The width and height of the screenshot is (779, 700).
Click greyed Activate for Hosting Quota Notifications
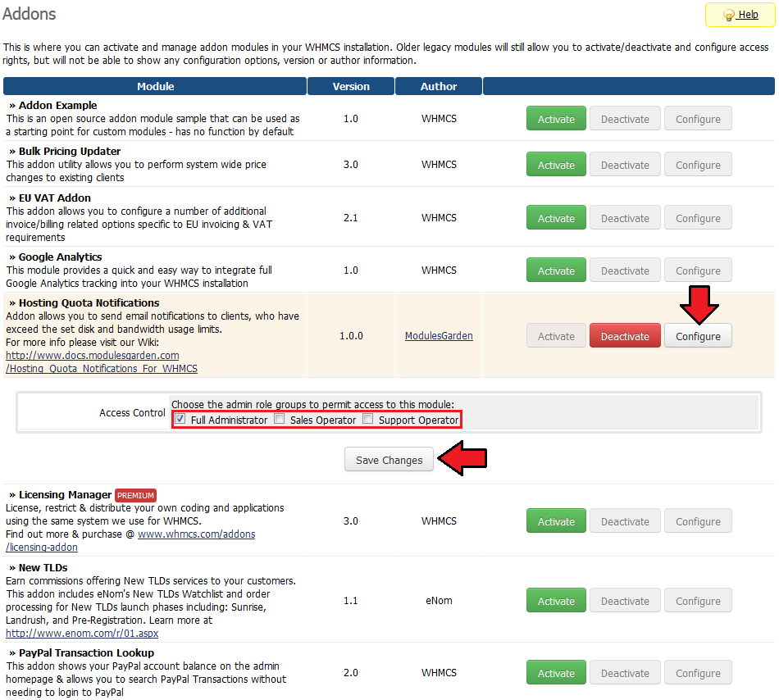tap(556, 336)
